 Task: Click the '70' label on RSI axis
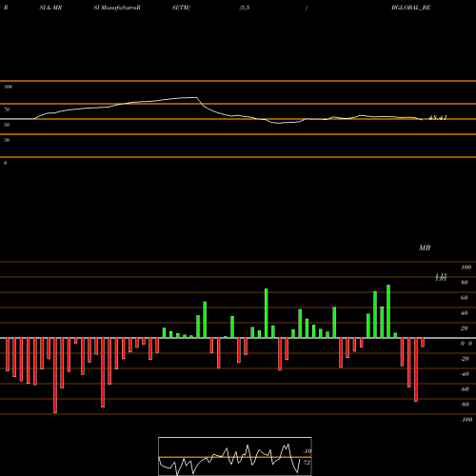pos(7,109)
